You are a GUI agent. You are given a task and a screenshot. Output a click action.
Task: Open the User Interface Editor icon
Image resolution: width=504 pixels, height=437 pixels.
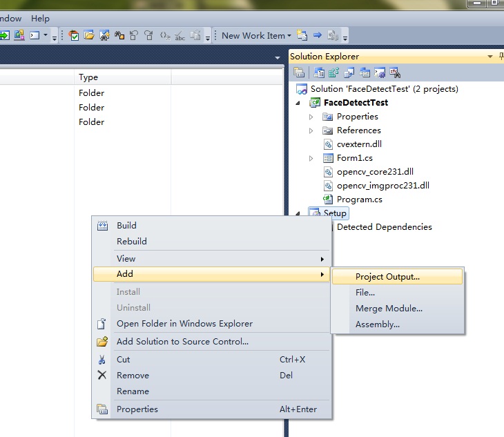pyautogui.click(x=365, y=72)
